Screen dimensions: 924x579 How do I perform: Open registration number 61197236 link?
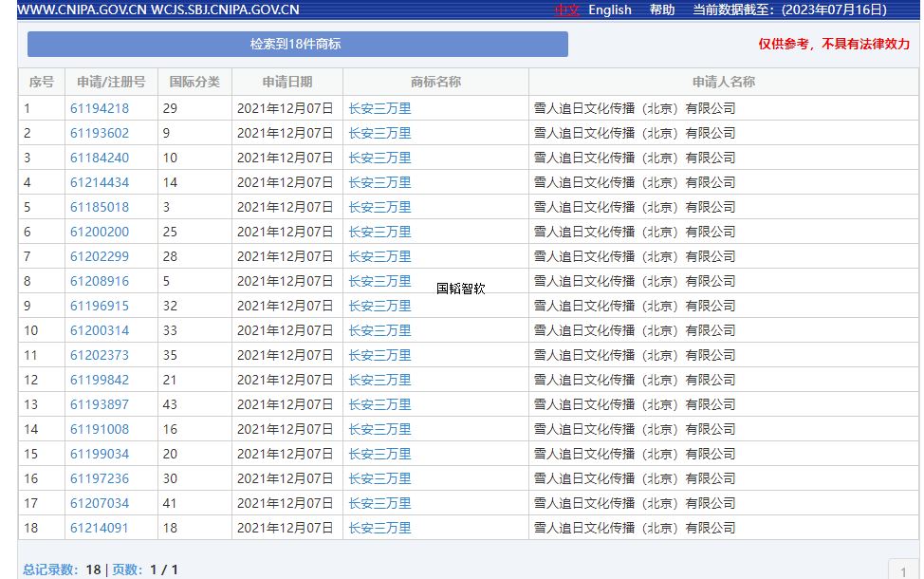(99, 478)
